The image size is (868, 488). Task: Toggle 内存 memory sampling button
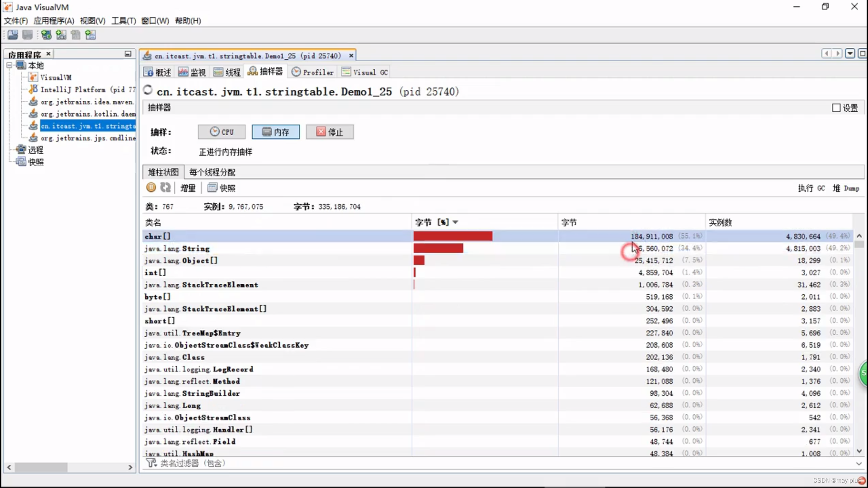point(276,132)
